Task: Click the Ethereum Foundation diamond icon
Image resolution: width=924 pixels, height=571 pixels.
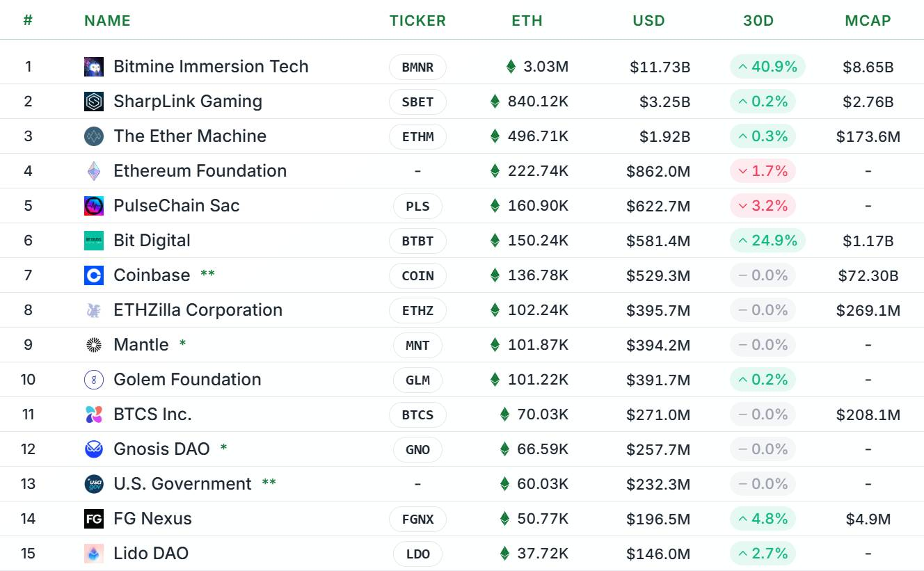Action: pyautogui.click(x=94, y=171)
